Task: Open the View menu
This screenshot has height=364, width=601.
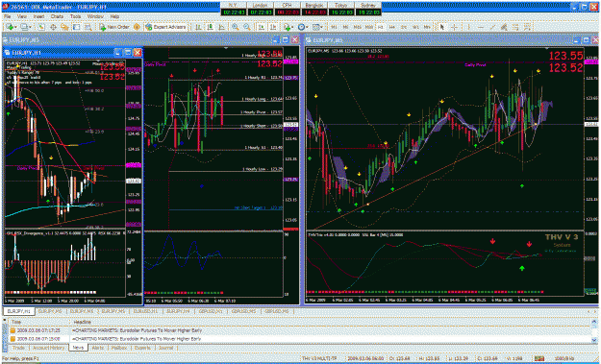Action: (22, 17)
